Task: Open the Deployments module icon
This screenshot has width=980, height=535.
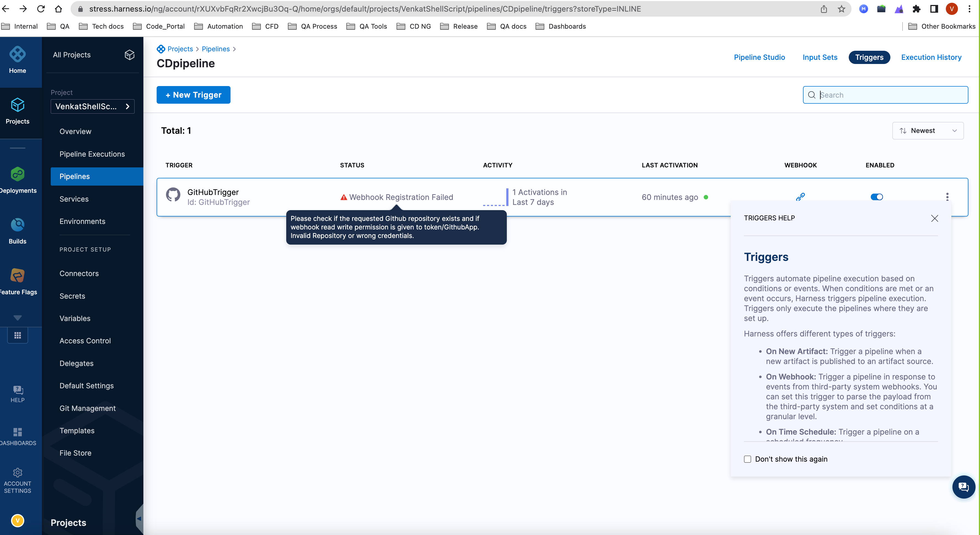Action: 17,174
